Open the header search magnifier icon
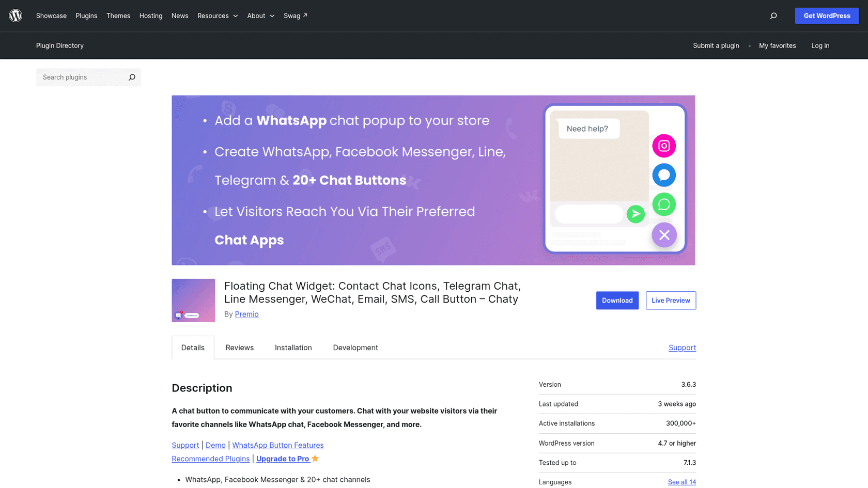The height and width of the screenshot is (488, 868). 773,16
